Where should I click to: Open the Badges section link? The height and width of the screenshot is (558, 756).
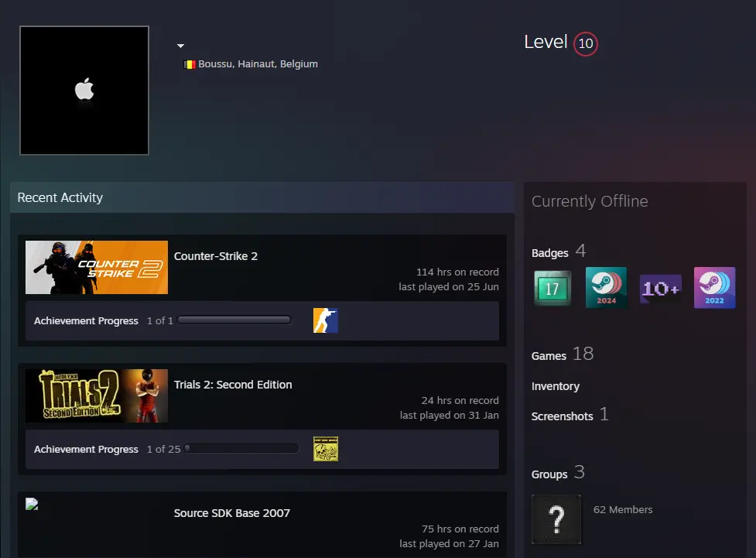coord(550,253)
